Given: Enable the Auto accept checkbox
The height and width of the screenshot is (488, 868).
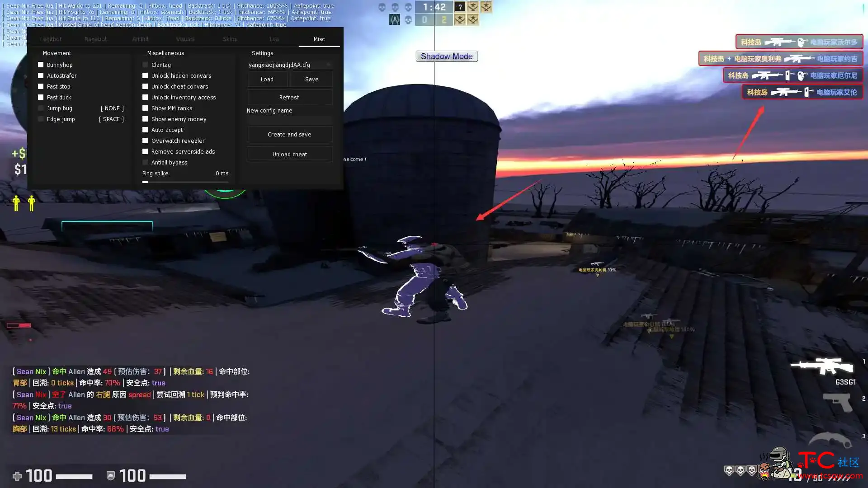Looking at the screenshot, I should pos(145,129).
